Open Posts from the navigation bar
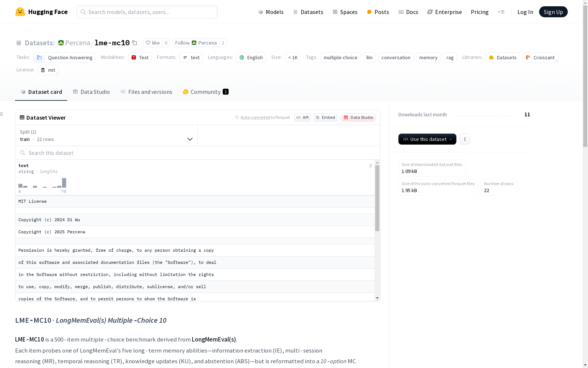 [378, 12]
